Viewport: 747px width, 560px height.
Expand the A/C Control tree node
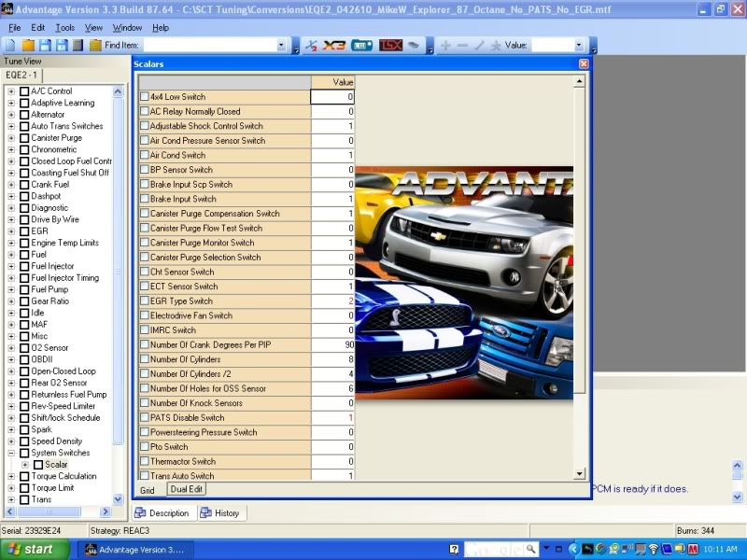tap(11, 91)
